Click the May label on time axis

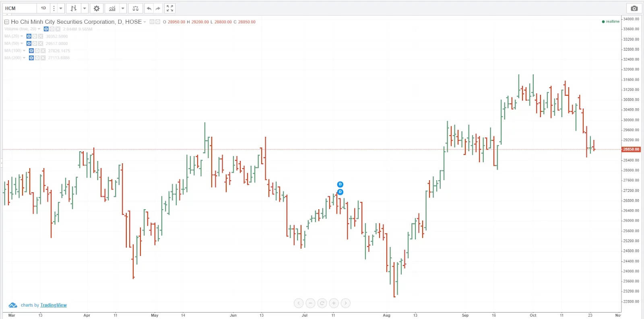[155, 315]
